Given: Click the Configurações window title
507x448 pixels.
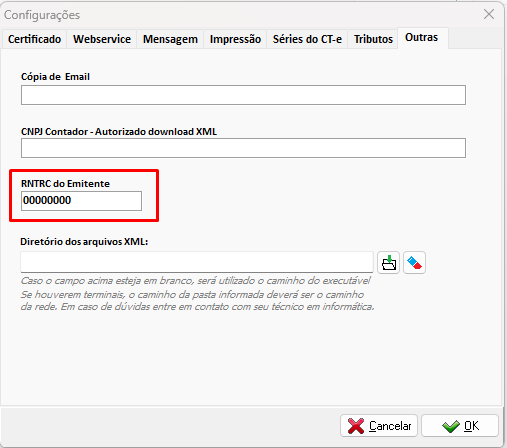Looking at the screenshot, I should 42,15.
